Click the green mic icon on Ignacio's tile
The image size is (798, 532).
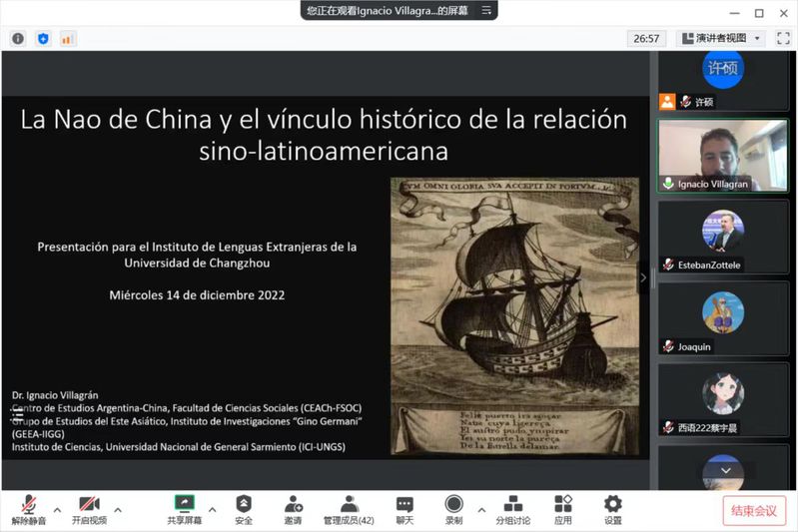(668, 184)
